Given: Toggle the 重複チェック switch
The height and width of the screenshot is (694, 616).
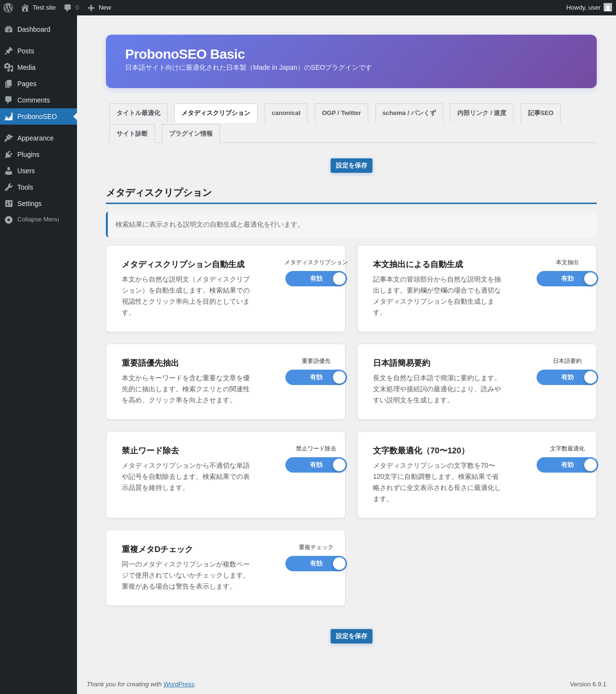Looking at the screenshot, I should 316,564.
